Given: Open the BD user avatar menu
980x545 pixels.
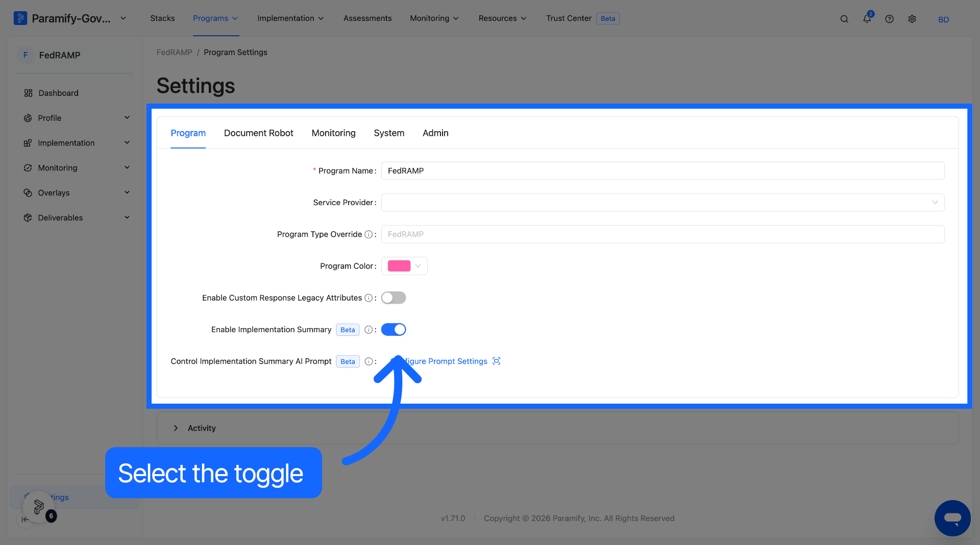Looking at the screenshot, I should (943, 19).
